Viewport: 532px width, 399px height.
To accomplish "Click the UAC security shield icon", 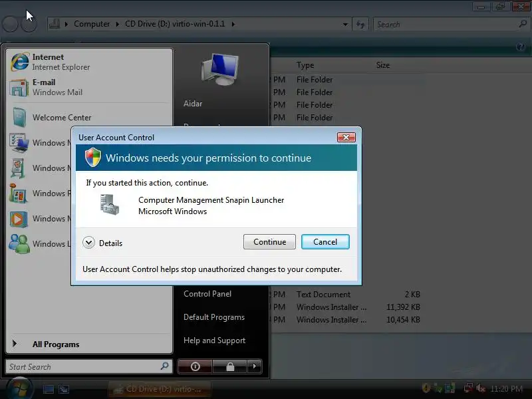I will tap(93, 158).
